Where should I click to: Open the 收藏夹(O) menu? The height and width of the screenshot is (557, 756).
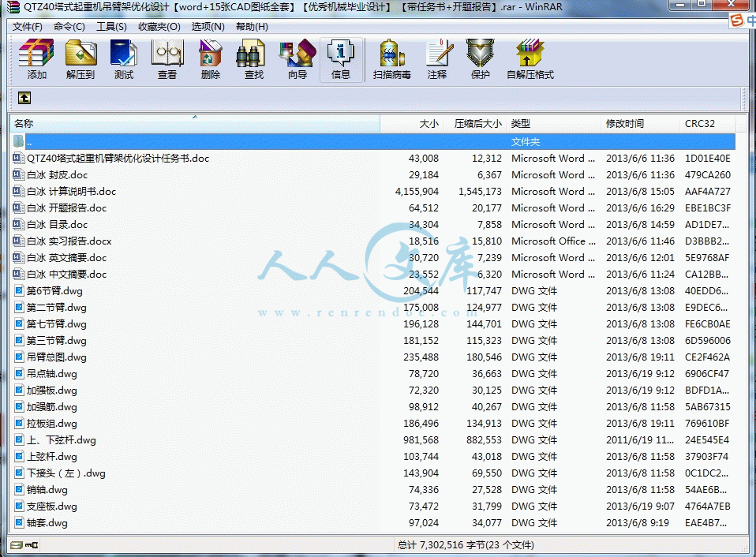tap(159, 27)
